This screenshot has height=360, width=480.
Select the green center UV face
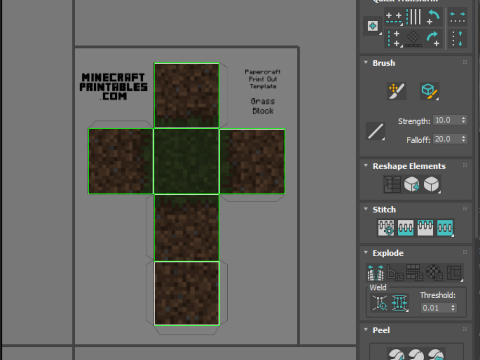click(186, 161)
